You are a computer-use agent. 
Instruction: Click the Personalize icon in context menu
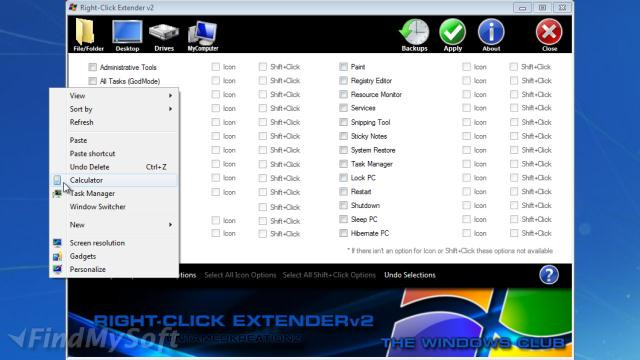point(57,269)
